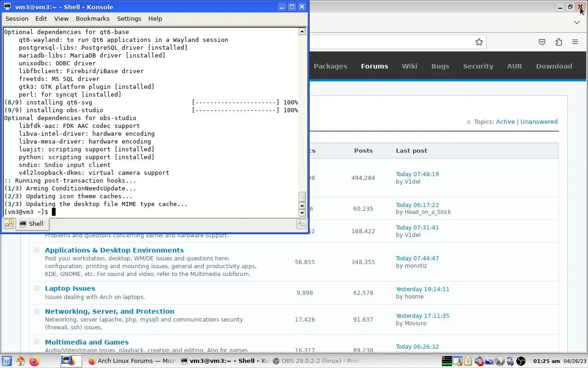Open Unanswered topics link

click(x=539, y=121)
